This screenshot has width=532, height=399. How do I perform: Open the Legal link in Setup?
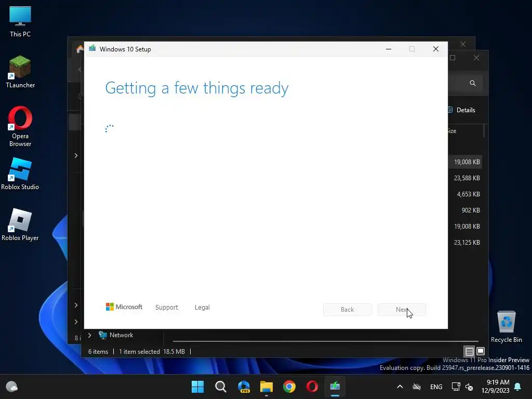tap(202, 308)
